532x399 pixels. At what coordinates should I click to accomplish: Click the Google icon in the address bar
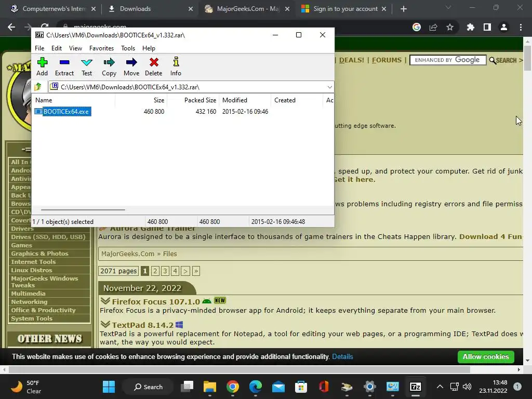[x=417, y=27]
